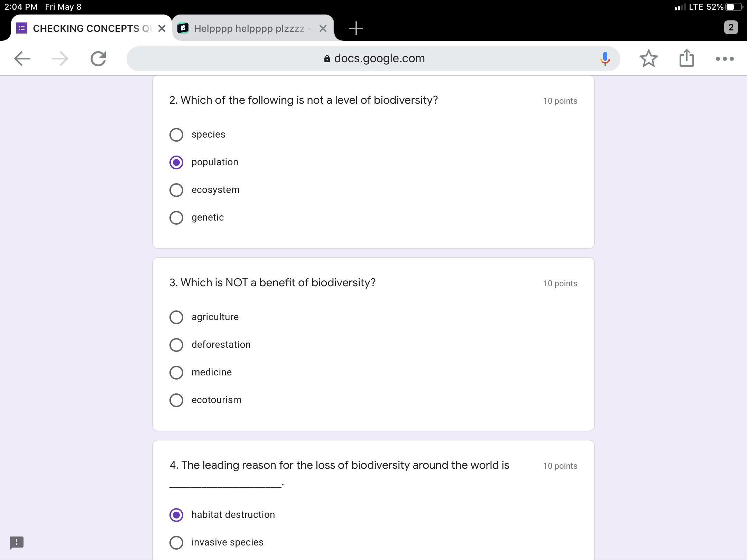Tap the forward navigation arrow
Viewport: 747px width, 560px height.
click(60, 59)
